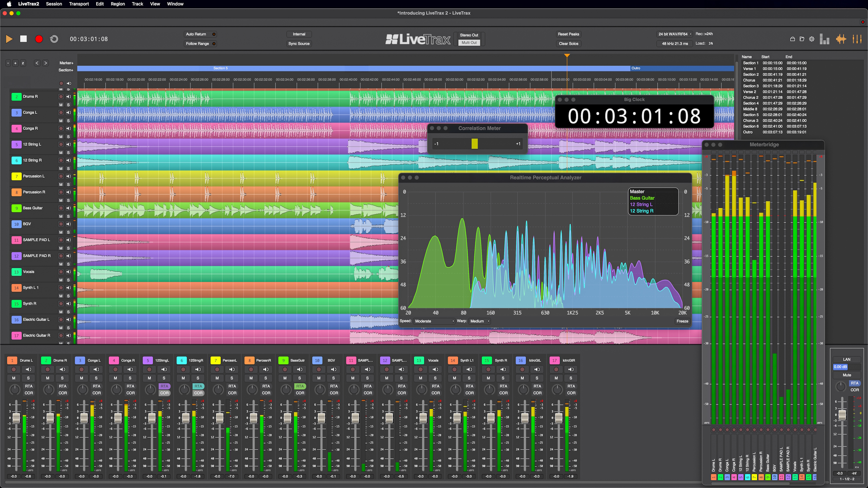Viewport: 868px width, 488px height.
Task: Open the Window menu
Action: (175, 4)
